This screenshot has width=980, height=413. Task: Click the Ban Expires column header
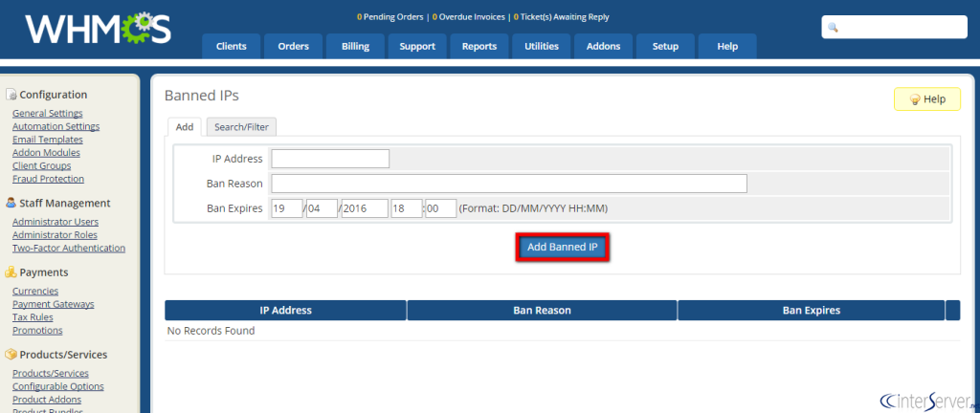812,310
